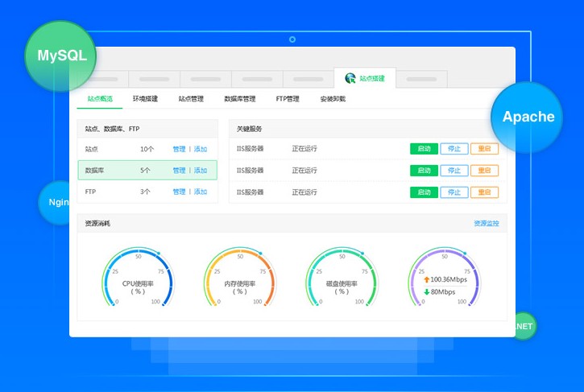Click the .NET green bubble
This screenshot has height=392, width=584.
(524, 326)
